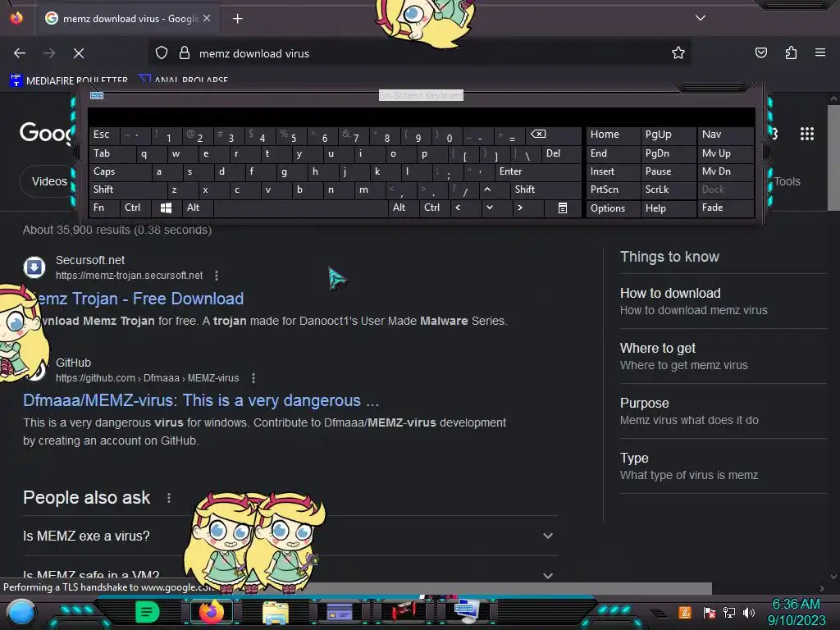Click the Firefox back arrow button
Image resolution: width=840 pixels, height=630 pixels.
[x=20, y=53]
